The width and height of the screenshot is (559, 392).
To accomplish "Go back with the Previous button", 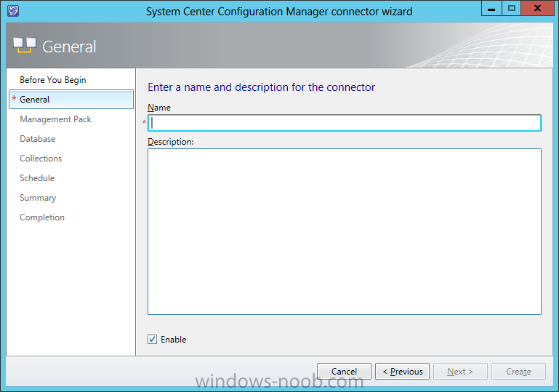I will tap(402, 372).
